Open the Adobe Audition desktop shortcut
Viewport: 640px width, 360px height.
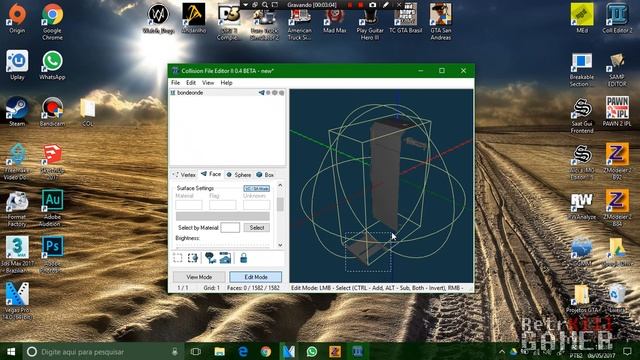(52, 208)
